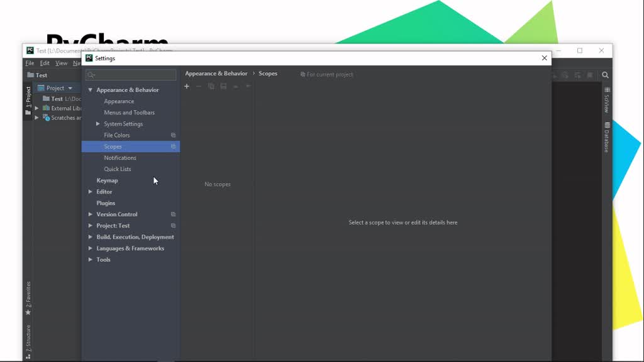Select the Scopes settings page
Viewport: 644px width, 362px height.
click(x=131, y=146)
